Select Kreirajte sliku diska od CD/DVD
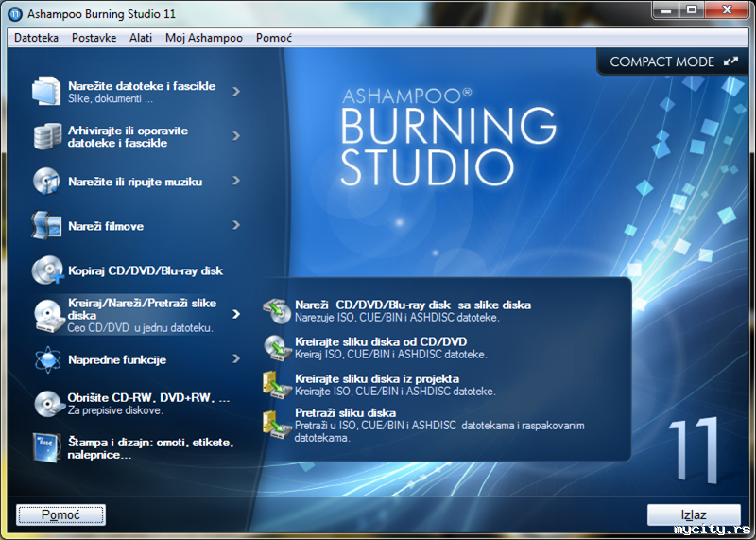The image size is (756, 540). pos(381,341)
